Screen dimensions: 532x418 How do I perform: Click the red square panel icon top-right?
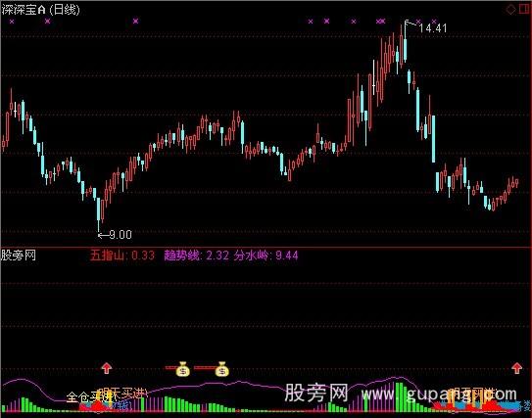point(524,9)
